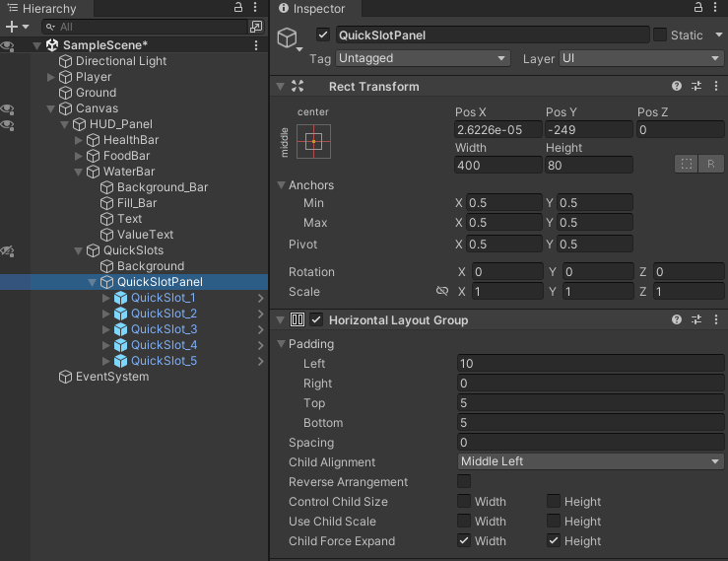Select Fill_Bar object
The image size is (728, 561).
137,203
